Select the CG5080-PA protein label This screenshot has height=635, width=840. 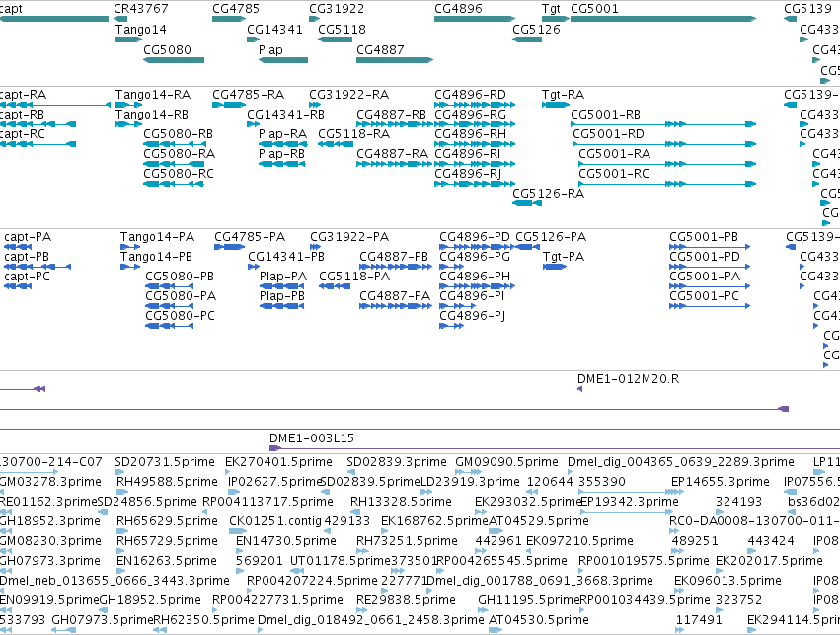[x=181, y=296]
